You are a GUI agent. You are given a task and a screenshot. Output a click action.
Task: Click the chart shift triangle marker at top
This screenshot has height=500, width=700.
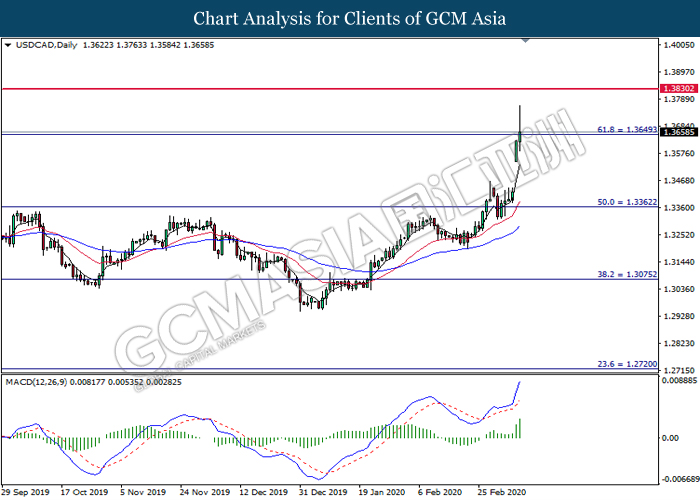(x=525, y=40)
